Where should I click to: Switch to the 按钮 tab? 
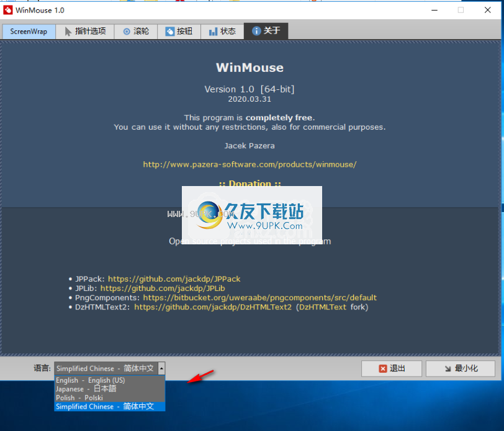coord(179,32)
